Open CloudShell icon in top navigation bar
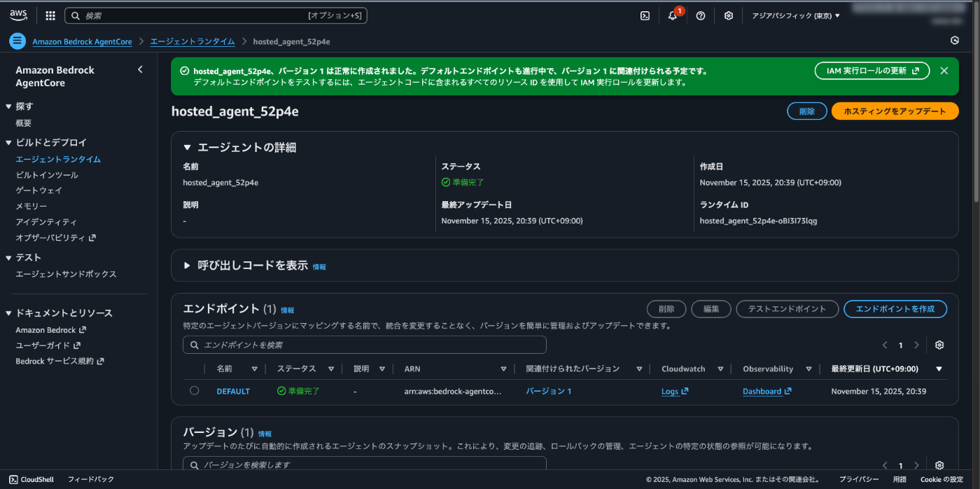Image resolution: width=980 pixels, height=489 pixels. coord(645,15)
